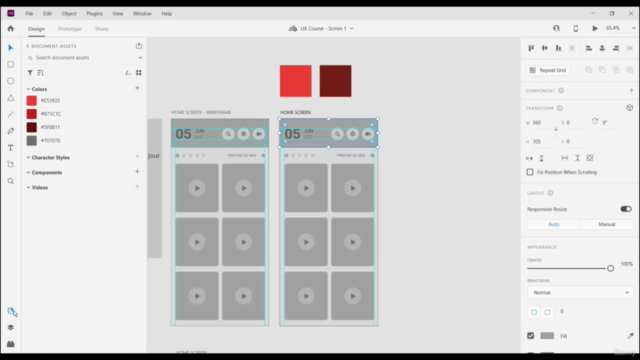Image resolution: width=640 pixels, height=360 pixels.
Task: Click the fill eyedropper icon
Action: 630,336
